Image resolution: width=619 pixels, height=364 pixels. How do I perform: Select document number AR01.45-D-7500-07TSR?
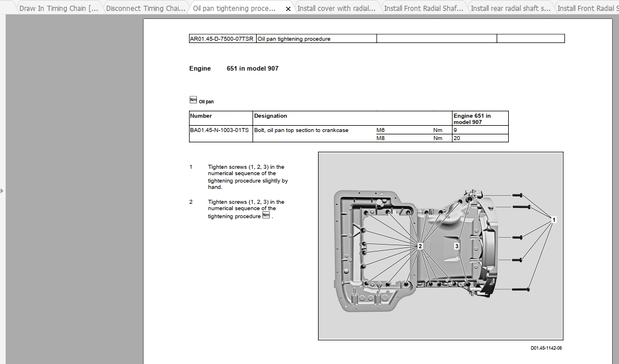tap(222, 38)
